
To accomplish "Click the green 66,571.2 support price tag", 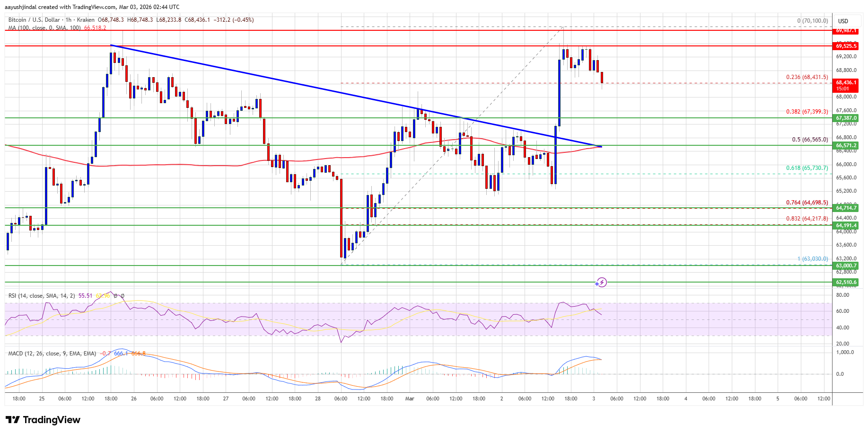I will [846, 146].
